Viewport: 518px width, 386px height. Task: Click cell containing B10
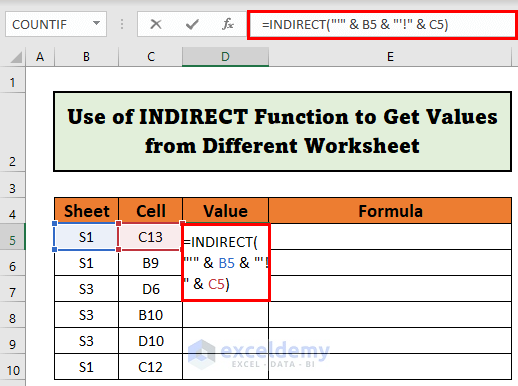[151, 315]
